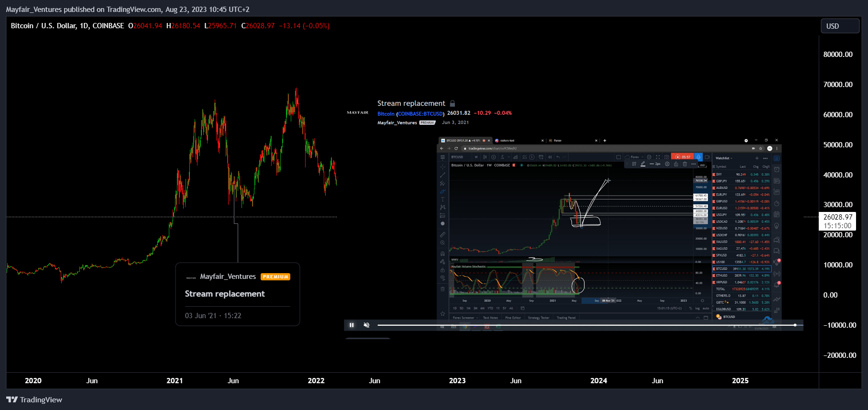
Task: In video, select the DXY watchlist row
Action: pos(742,174)
